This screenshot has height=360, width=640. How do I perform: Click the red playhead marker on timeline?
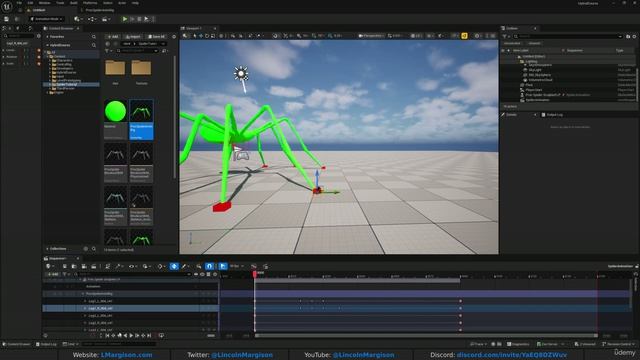[255, 274]
